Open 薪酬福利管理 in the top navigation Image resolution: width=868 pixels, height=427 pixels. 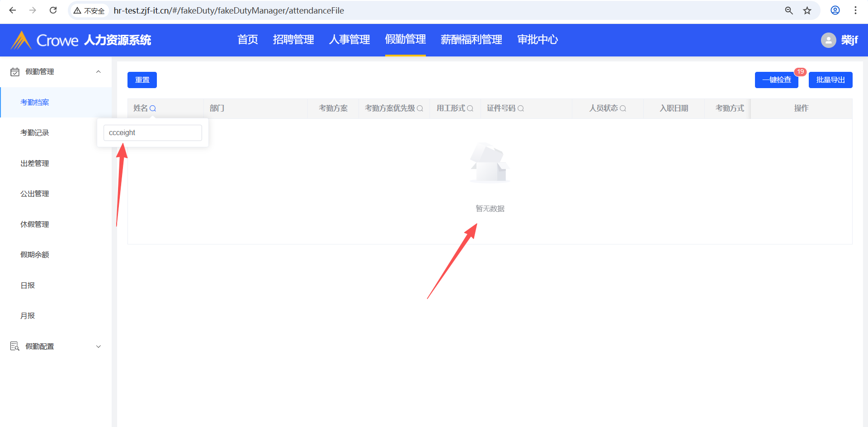click(472, 40)
